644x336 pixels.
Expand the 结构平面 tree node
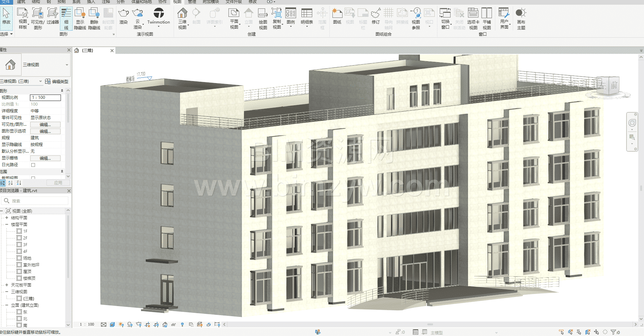click(x=7, y=218)
